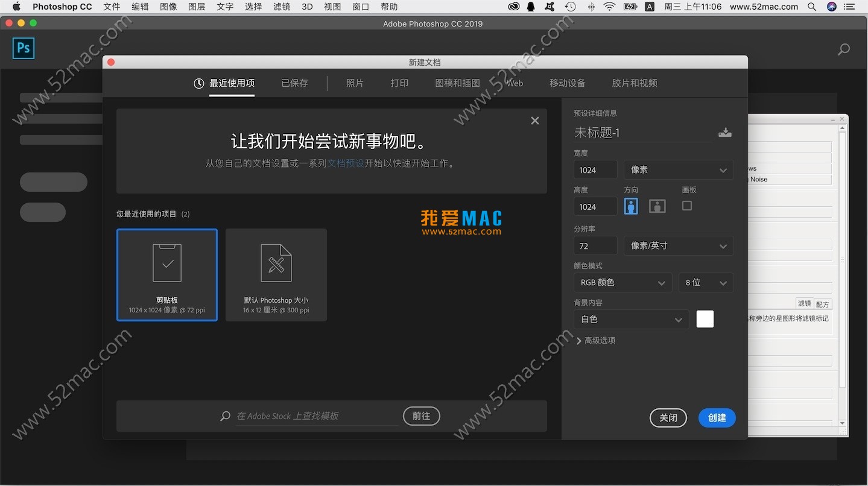Click the clock icon beside 最近使用项
Screen dimensions: 868x486
pos(198,83)
